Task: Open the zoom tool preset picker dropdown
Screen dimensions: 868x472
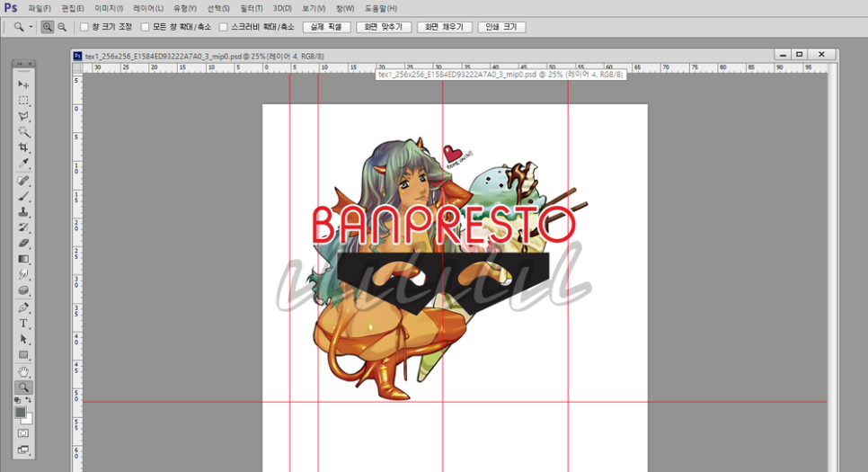Action: pyautogui.click(x=31, y=27)
